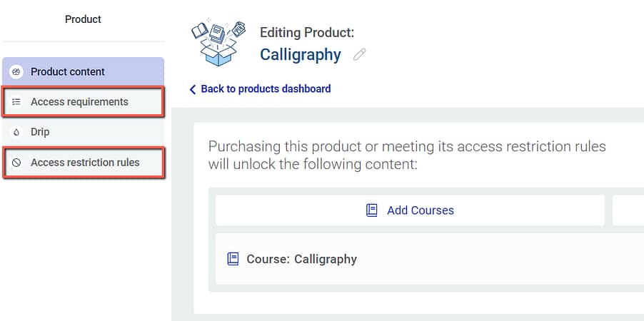Click the back chevron arrow icon
Image resolution: width=644 pixels, height=321 pixels.
click(x=193, y=89)
